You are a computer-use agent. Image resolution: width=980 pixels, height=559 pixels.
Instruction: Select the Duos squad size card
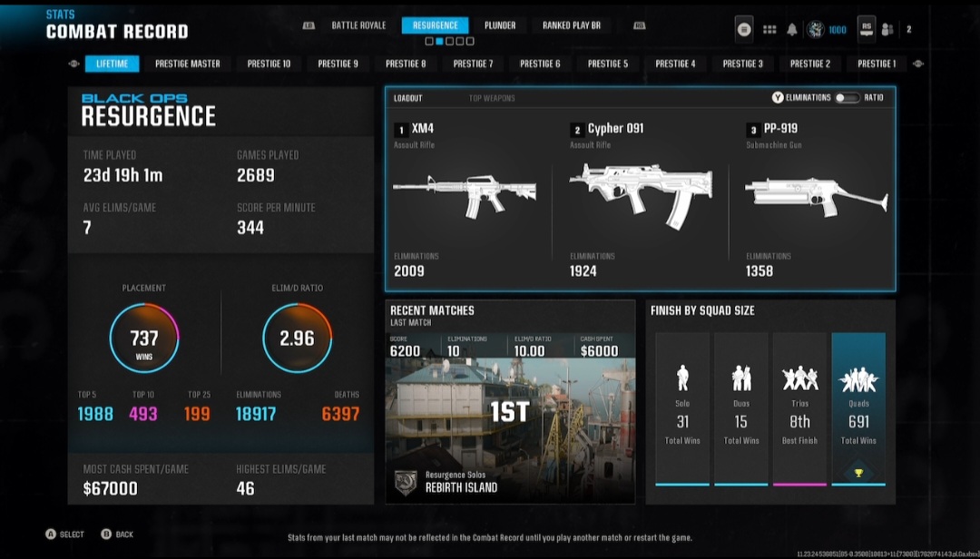(741, 408)
